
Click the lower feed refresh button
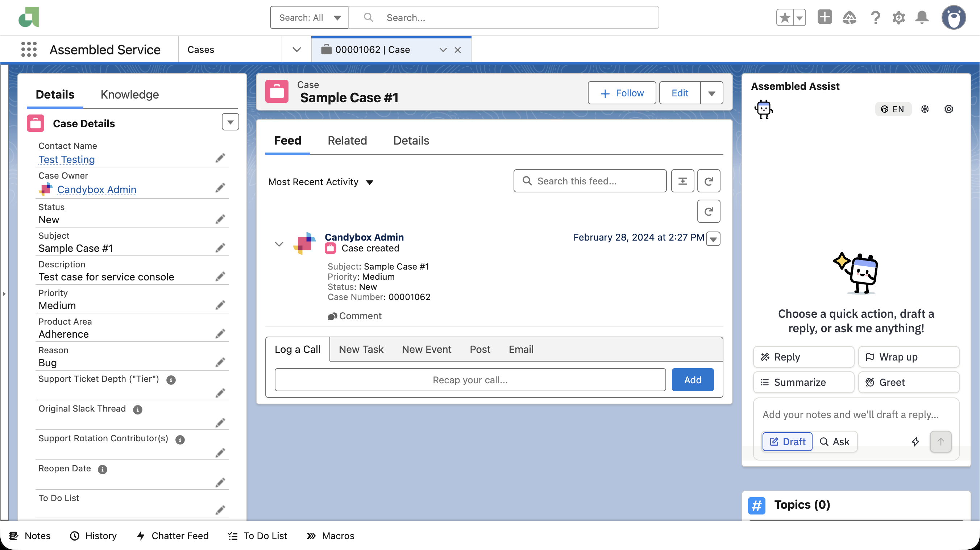(709, 211)
